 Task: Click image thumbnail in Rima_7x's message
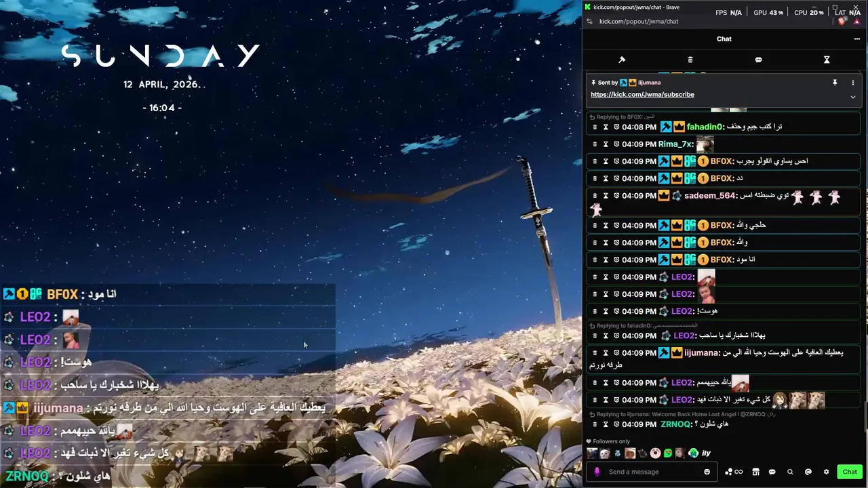[705, 144]
